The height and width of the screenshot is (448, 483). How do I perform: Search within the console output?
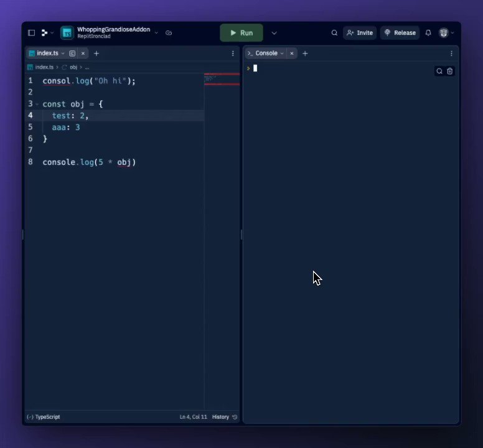point(439,71)
